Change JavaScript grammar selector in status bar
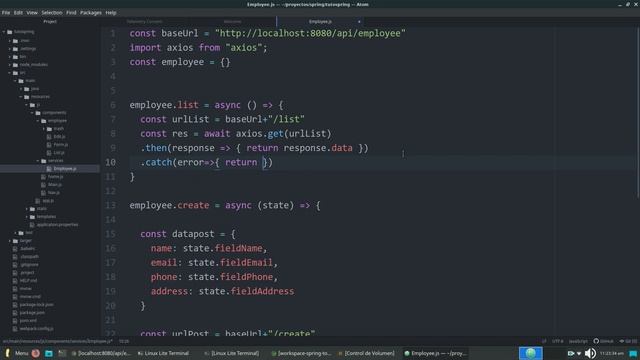This screenshot has height=360, width=640. 578,341
